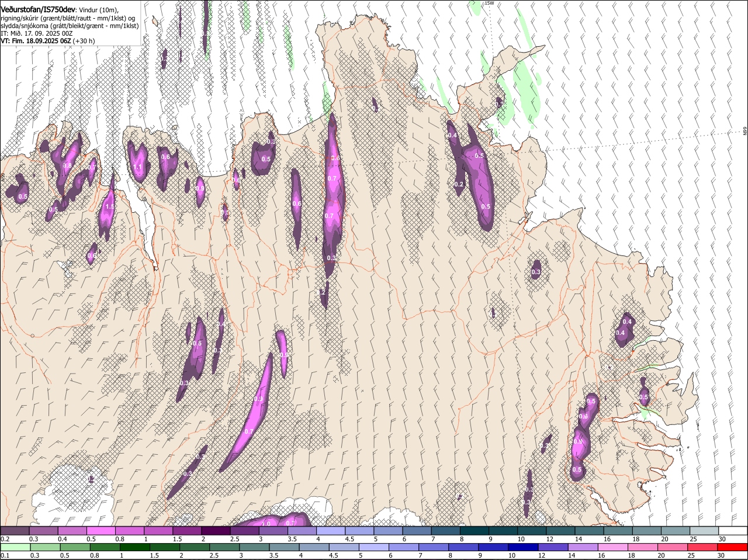Click the 'IT: Mið. 17. 09. 2025 00Z' line
This screenshot has height=560, width=748.
[x=37, y=33]
